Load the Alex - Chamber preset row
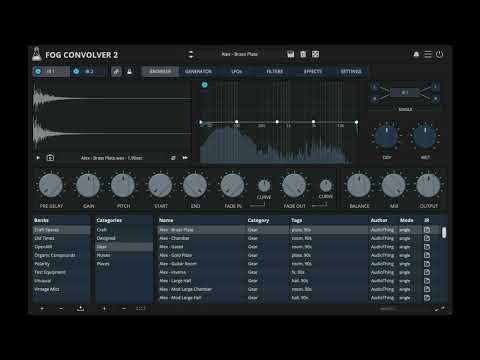This screenshot has width=480, height=360. 298,238
